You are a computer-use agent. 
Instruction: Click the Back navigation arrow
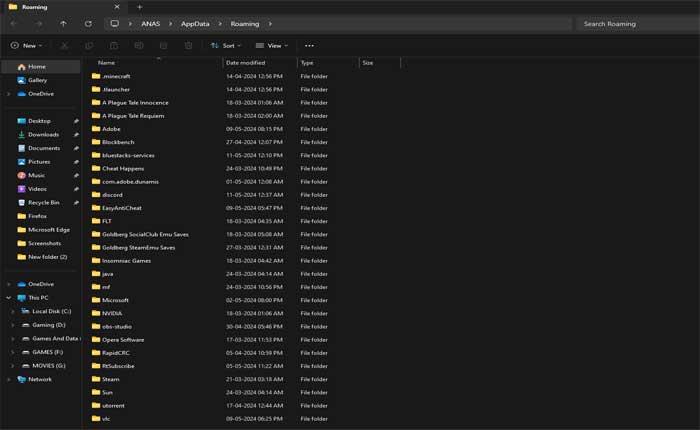point(14,23)
